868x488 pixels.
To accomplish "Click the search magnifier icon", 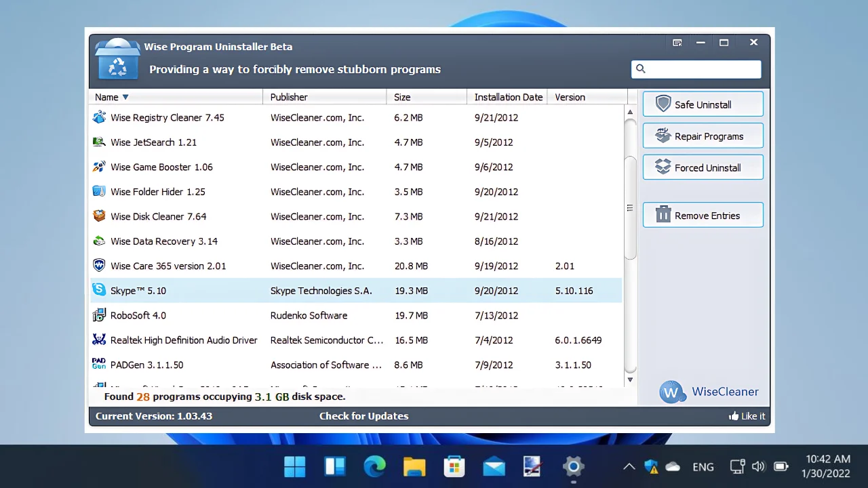I will coord(641,69).
